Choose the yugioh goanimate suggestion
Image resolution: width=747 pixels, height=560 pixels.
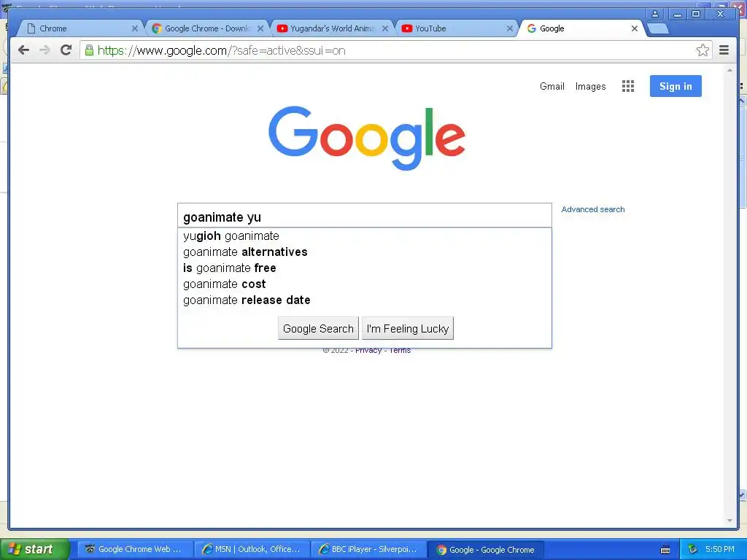[365, 236]
